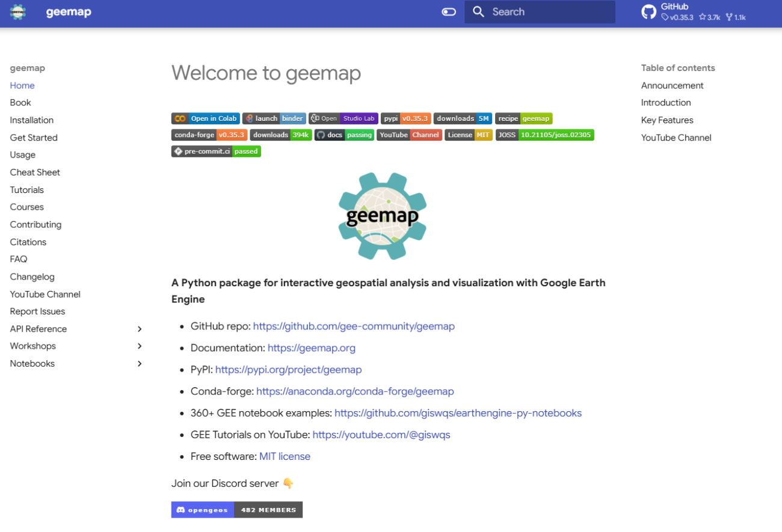Image resolution: width=782 pixels, height=532 pixels.
Task: Click the launch binder badge
Action: click(x=274, y=118)
